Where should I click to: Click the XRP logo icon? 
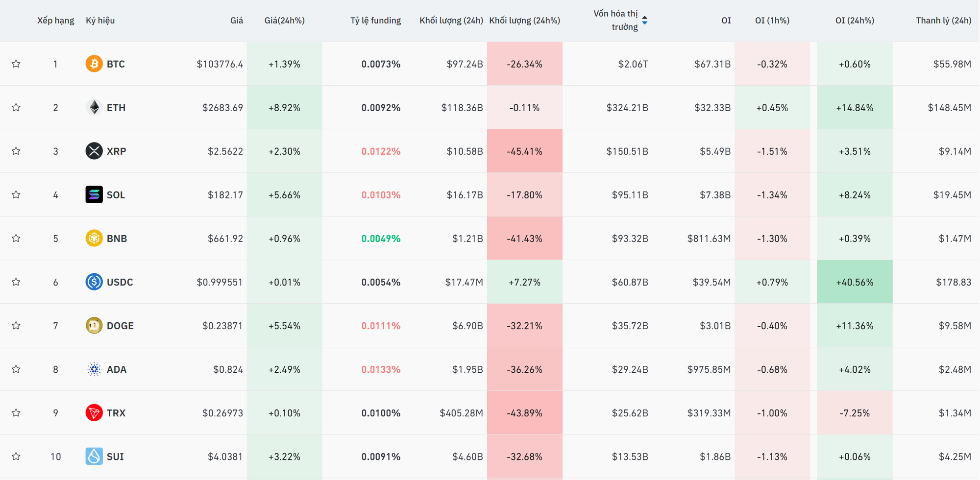pos(94,151)
